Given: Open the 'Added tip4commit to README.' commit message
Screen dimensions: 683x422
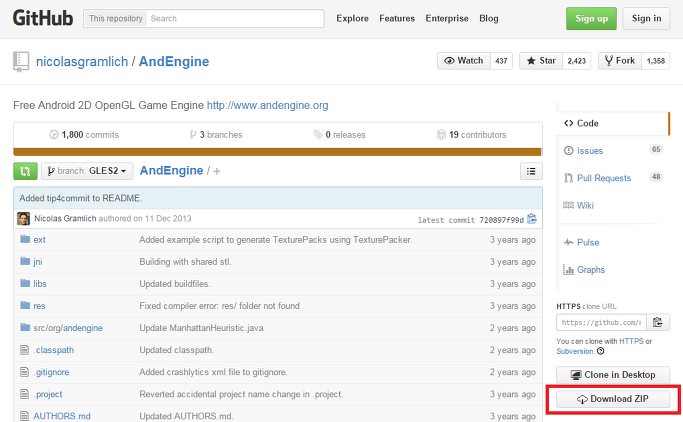Looking at the screenshot, I should [81, 198].
